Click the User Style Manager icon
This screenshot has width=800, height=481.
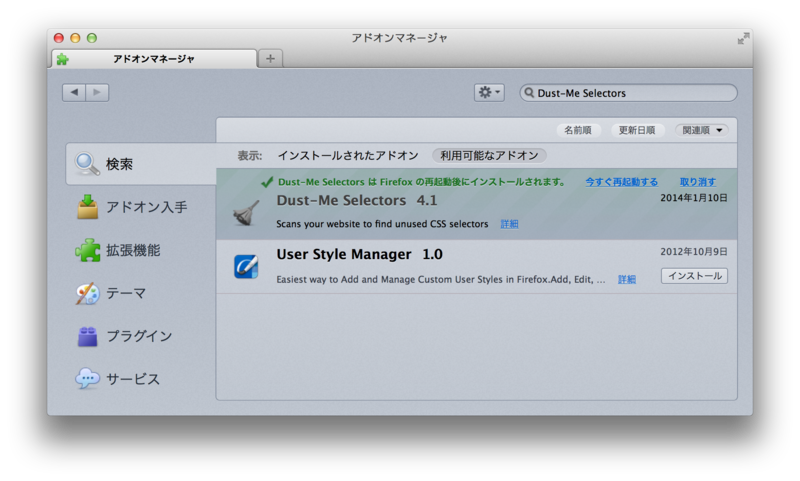coord(246,266)
